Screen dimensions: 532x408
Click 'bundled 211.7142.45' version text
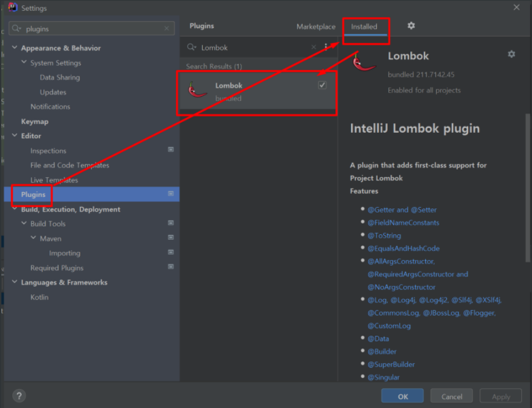coord(420,74)
